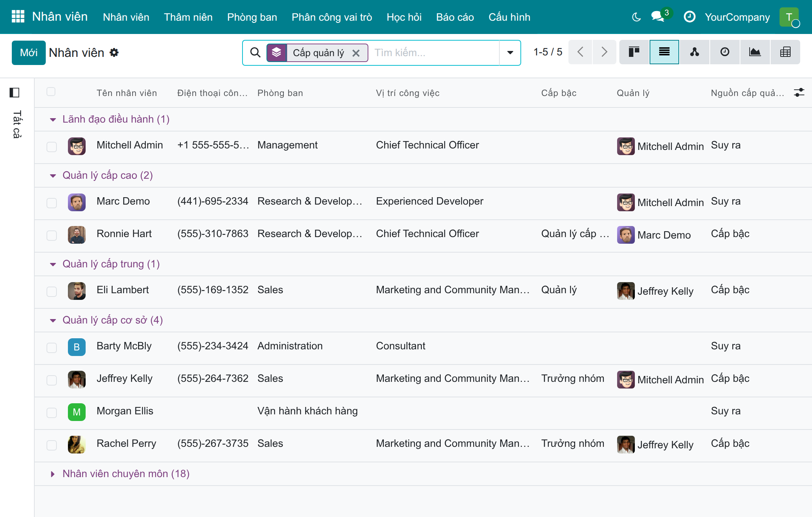
Task: Open optional columns adjust settings
Action: (x=799, y=92)
